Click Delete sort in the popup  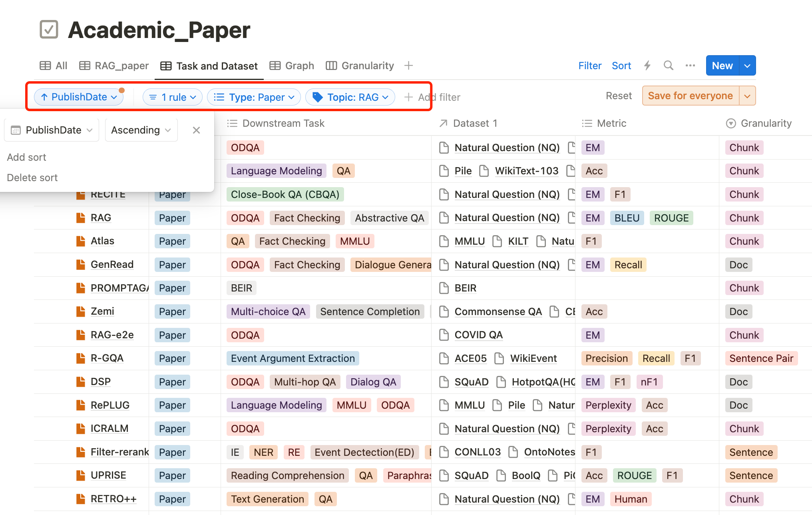[x=32, y=178]
